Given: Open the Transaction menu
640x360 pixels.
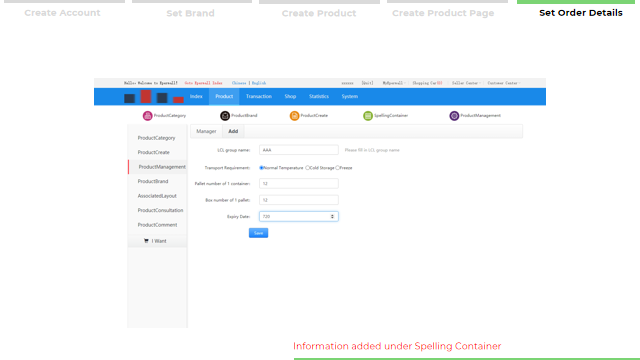Looking at the screenshot, I should (x=259, y=96).
